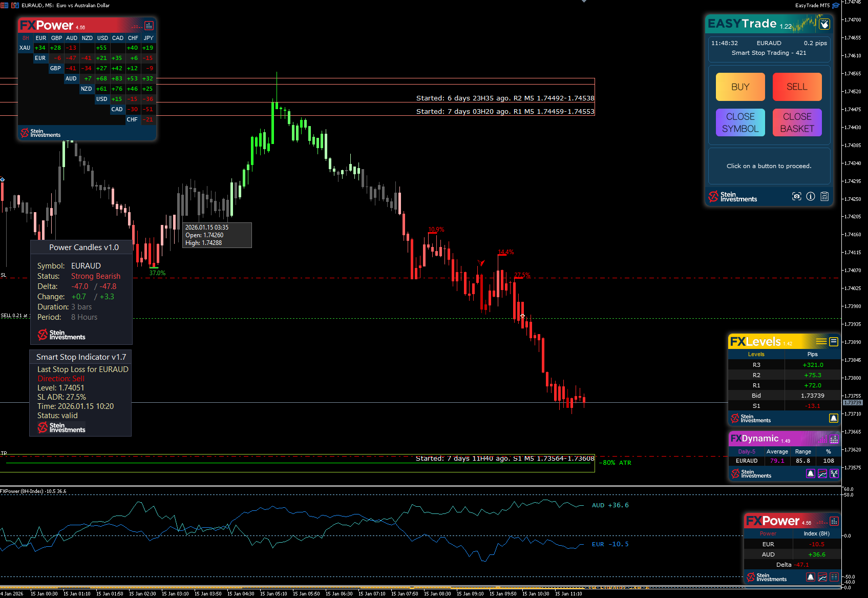The height and width of the screenshot is (598, 868).
Task: Click the CLOSE BASKET button
Action: tap(797, 122)
